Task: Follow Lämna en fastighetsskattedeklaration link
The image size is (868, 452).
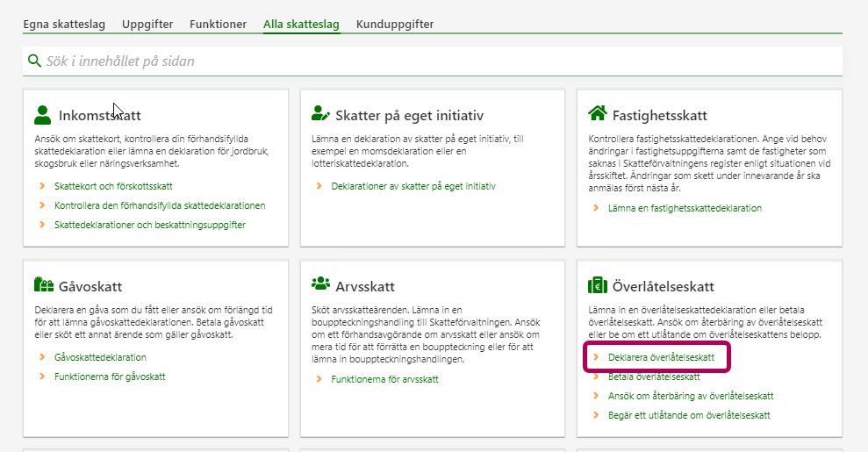Action: (x=685, y=208)
